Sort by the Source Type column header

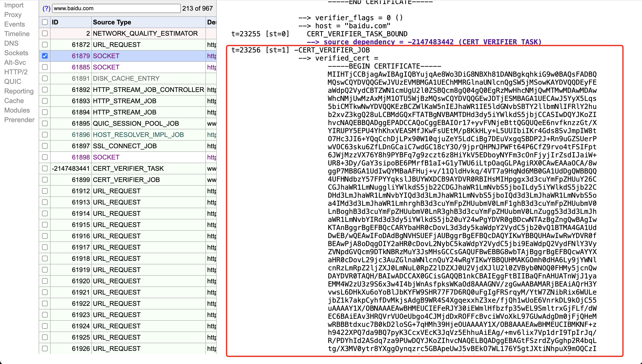pyautogui.click(x=112, y=22)
